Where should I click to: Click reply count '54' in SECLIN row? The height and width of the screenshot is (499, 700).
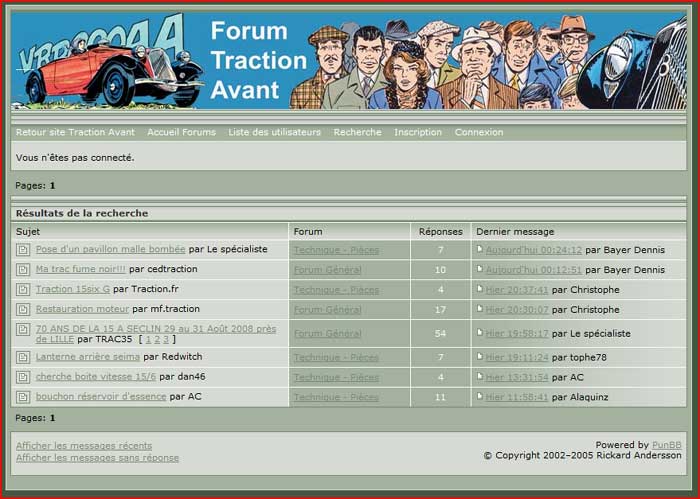[440, 333]
